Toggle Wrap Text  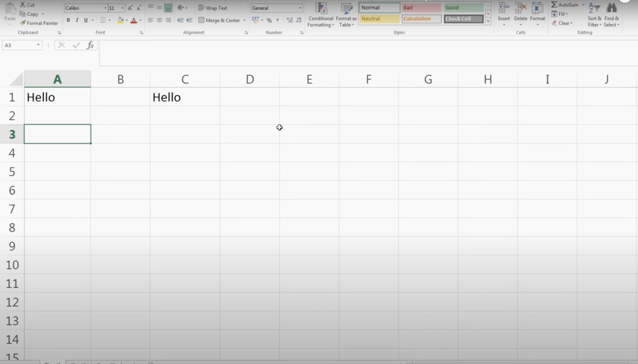212,8
